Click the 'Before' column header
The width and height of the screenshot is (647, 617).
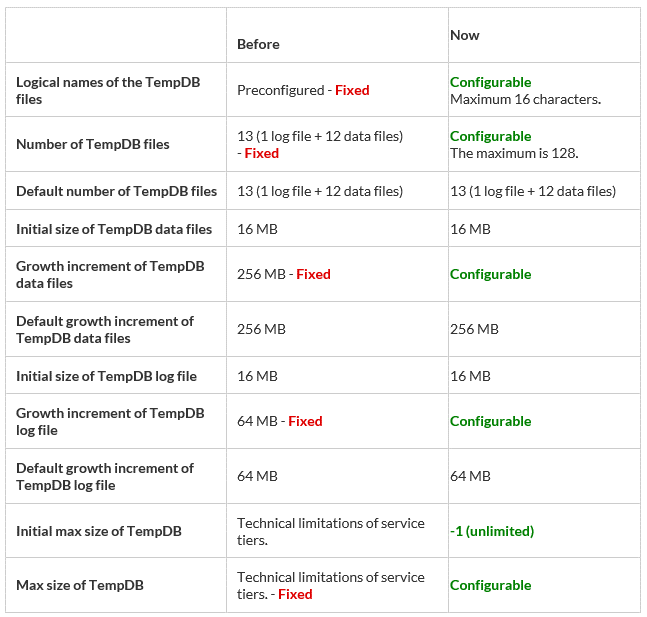point(258,44)
